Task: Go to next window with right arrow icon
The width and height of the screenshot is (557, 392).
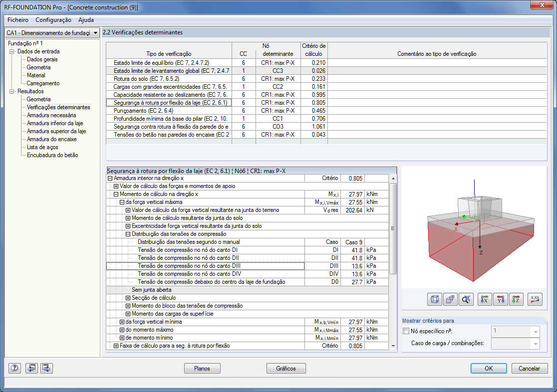Action: coord(46,368)
